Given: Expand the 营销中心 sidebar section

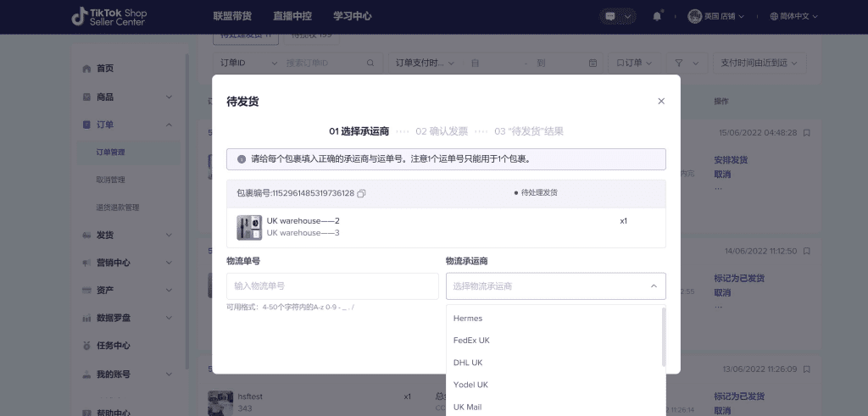Looking at the screenshot, I should pos(169,263).
